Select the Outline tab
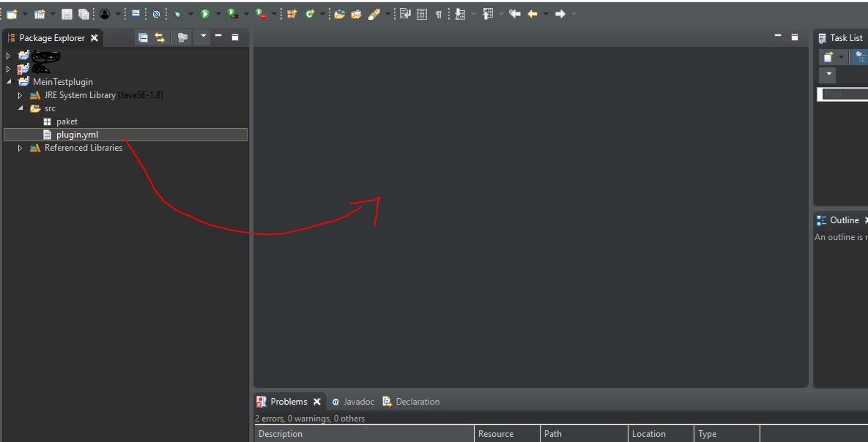The height and width of the screenshot is (442, 868). (x=845, y=220)
